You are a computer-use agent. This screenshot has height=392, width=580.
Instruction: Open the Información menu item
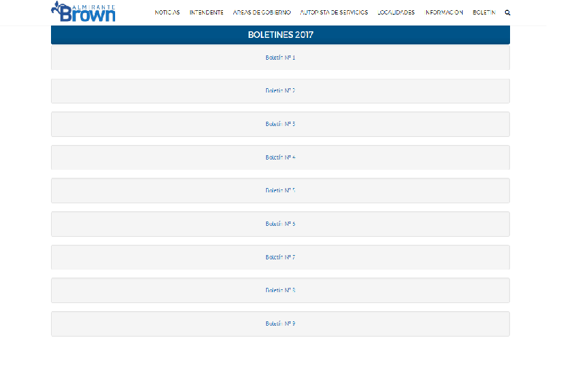coord(444,12)
